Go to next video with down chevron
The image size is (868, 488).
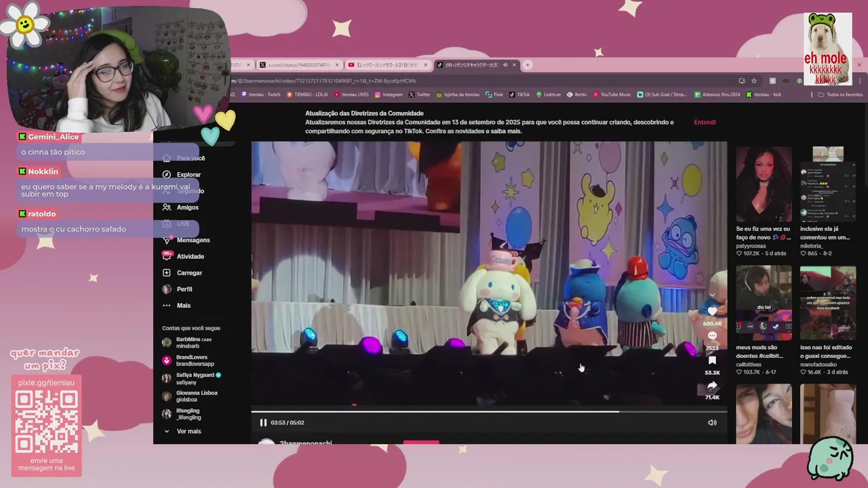(712, 296)
